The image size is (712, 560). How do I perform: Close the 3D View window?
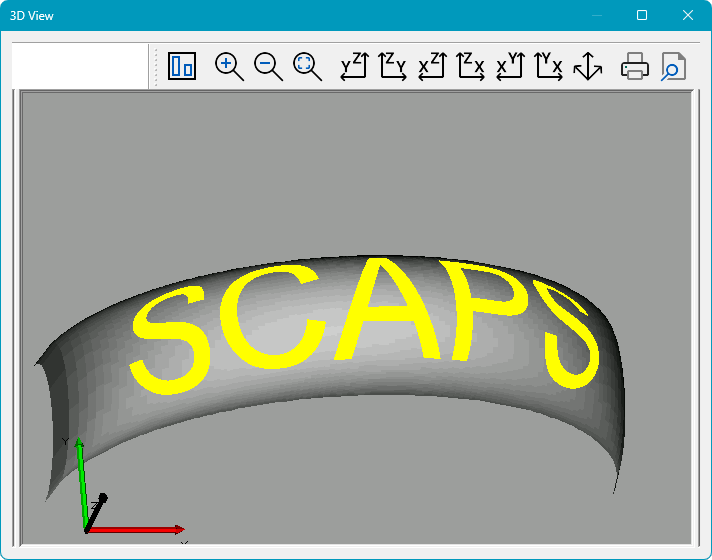[x=688, y=15]
